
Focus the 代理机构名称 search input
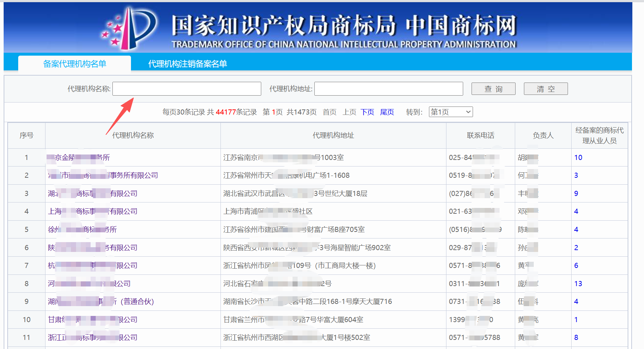pyautogui.click(x=187, y=89)
